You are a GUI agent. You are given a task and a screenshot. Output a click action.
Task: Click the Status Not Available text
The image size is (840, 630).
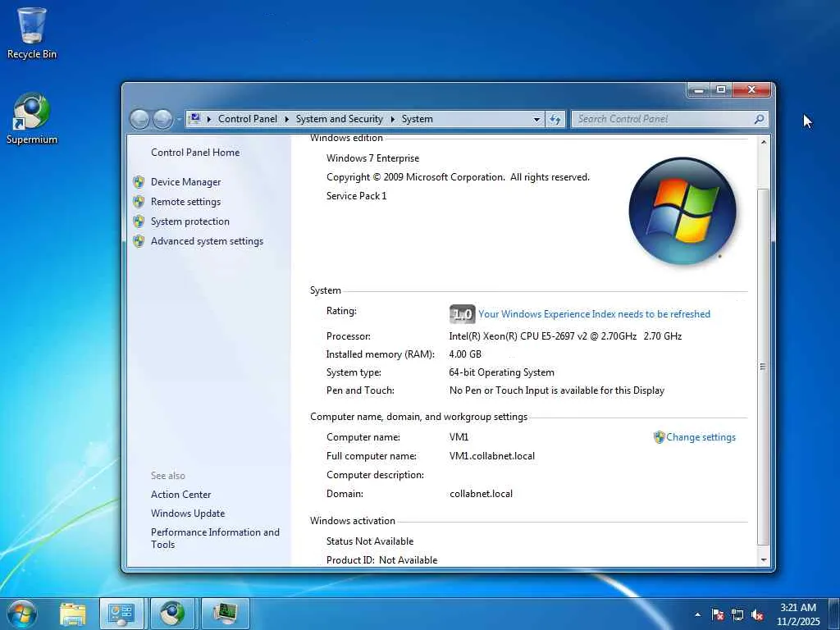(x=370, y=541)
